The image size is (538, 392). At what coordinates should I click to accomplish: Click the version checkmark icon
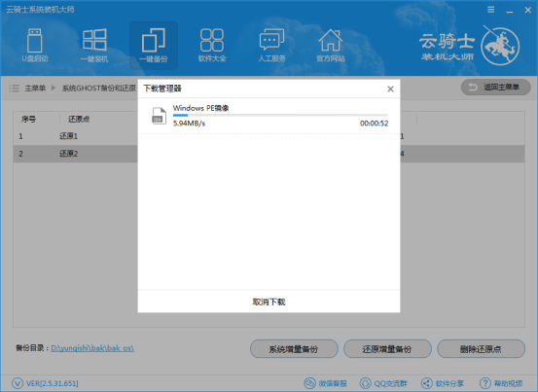pos(18,383)
